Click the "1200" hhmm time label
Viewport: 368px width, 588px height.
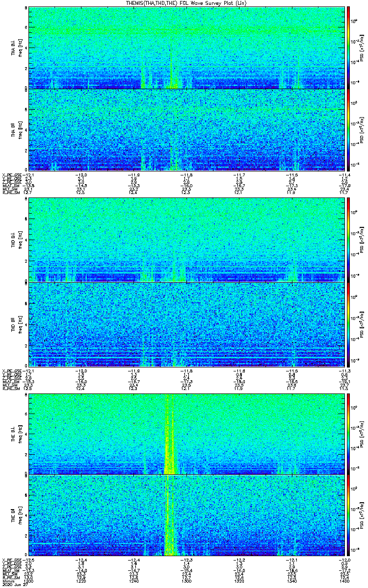[28, 582]
